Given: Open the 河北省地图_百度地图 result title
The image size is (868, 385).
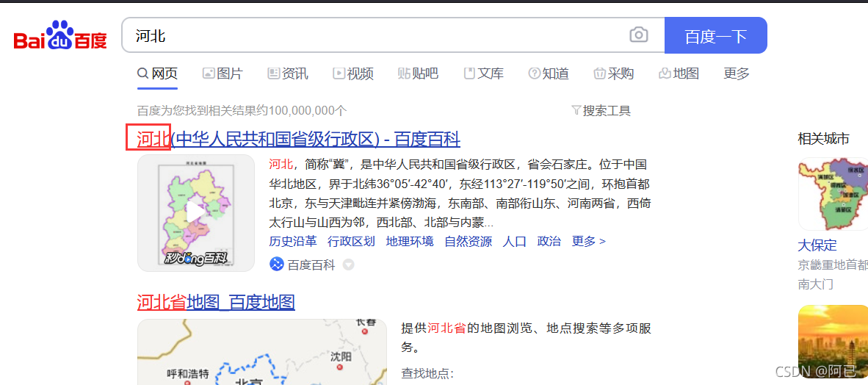Looking at the screenshot, I should 216,302.
